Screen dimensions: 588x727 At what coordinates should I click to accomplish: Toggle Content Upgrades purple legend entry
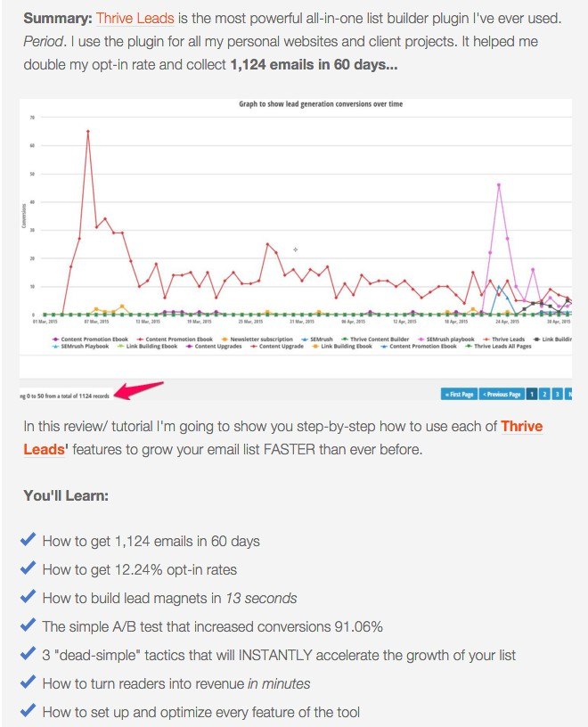click(214, 347)
